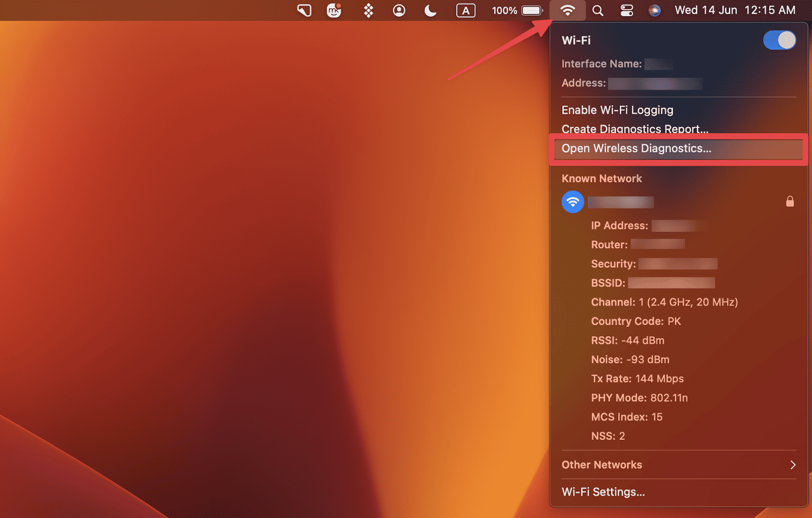Open Control Center from menu bar

[627, 11]
